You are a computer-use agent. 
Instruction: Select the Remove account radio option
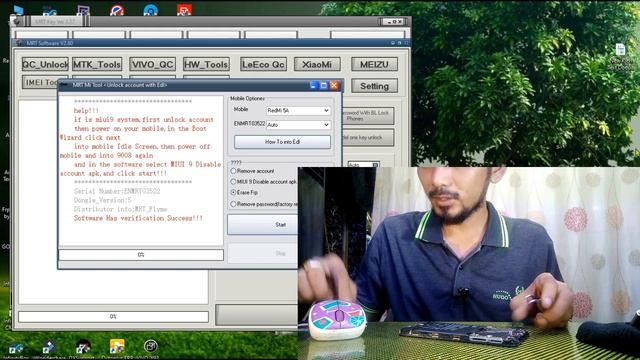[x=252, y=171]
